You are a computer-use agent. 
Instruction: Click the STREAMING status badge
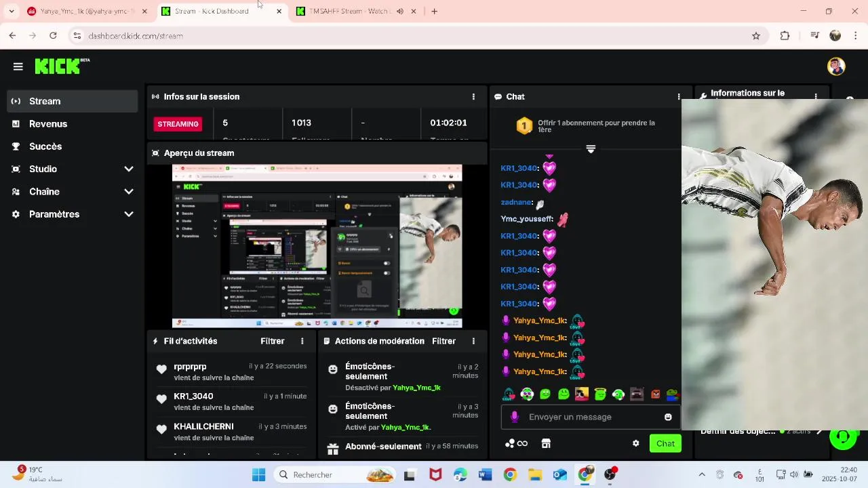178,124
